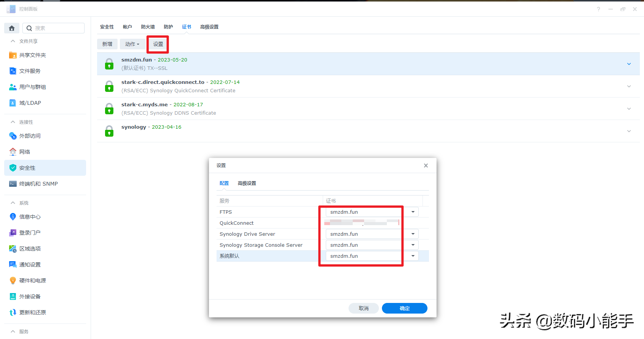Switch to the 防护 tab
This screenshot has height=339, width=644.
(x=168, y=27)
